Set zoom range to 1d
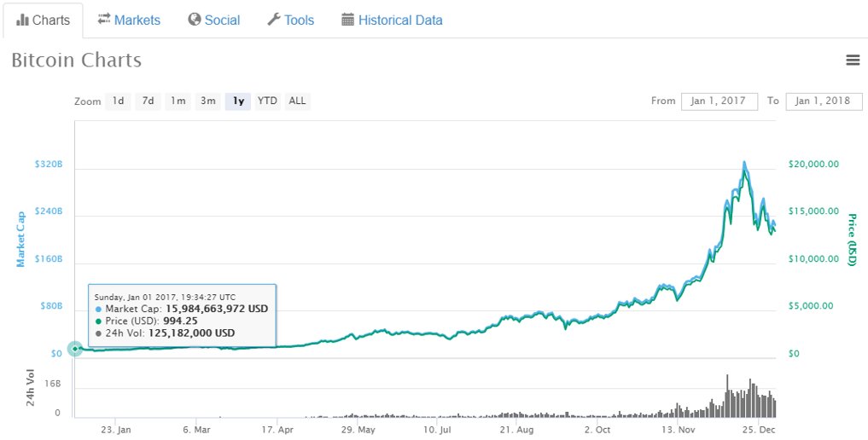 [x=118, y=101]
